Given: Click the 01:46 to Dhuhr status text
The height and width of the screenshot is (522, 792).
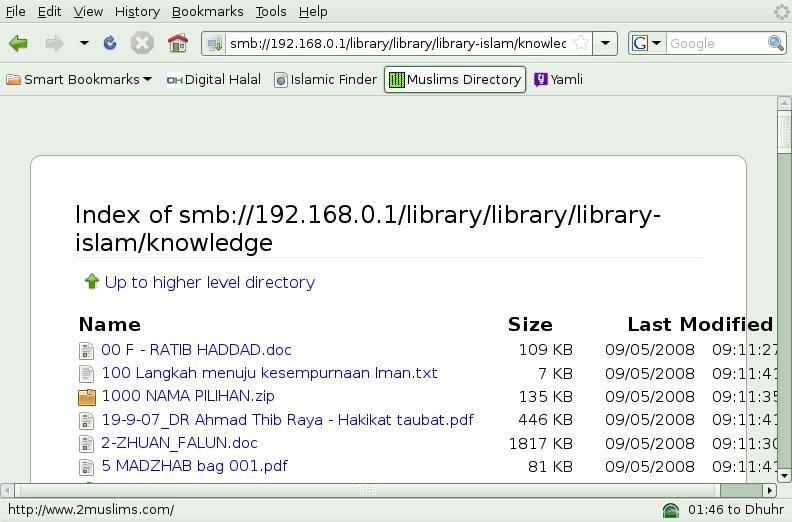Looking at the screenshot, I should click(736, 509).
